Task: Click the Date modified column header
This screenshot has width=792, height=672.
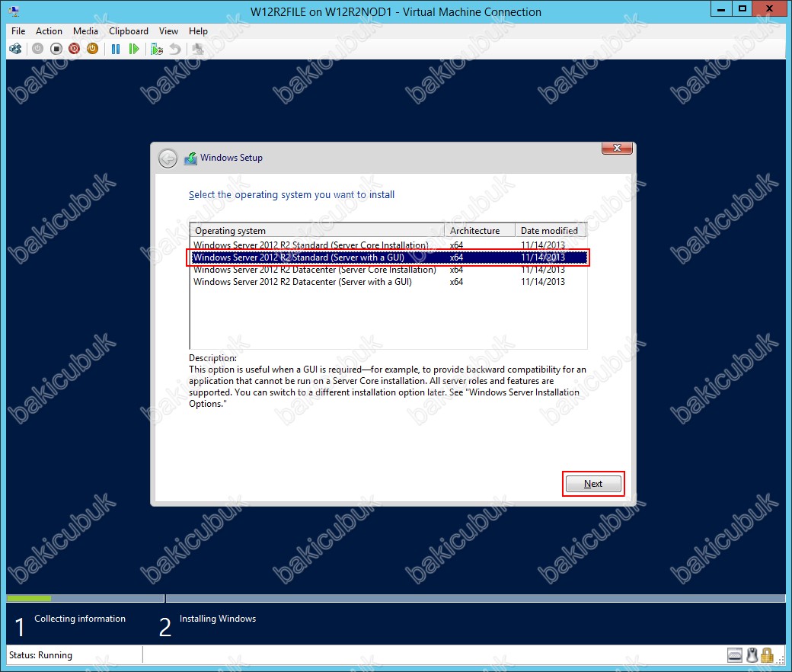Action: point(551,230)
